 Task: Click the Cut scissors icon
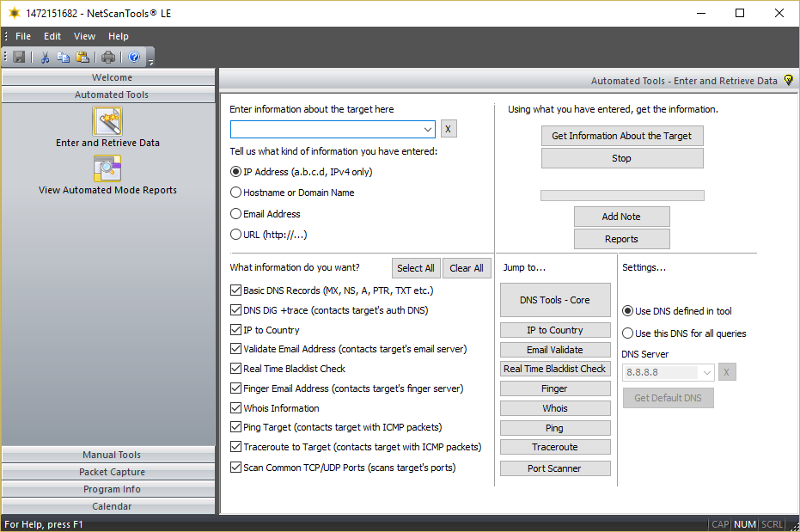(x=45, y=57)
